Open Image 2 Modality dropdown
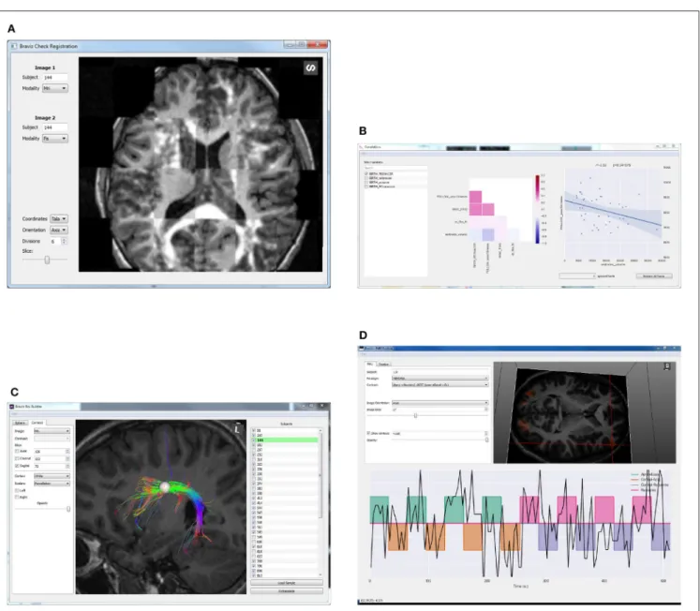This screenshot has height=611, width=700. (55, 139)
